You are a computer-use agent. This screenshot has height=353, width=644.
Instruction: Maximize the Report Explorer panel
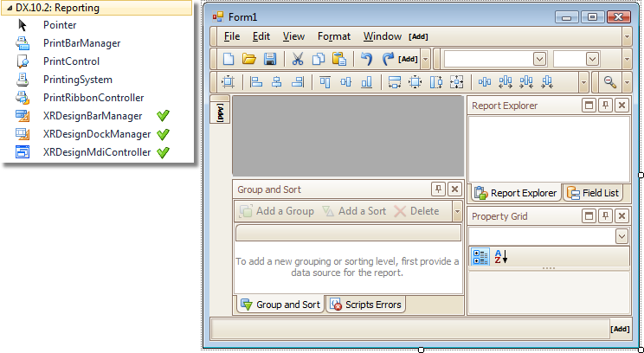coord(589,106)
